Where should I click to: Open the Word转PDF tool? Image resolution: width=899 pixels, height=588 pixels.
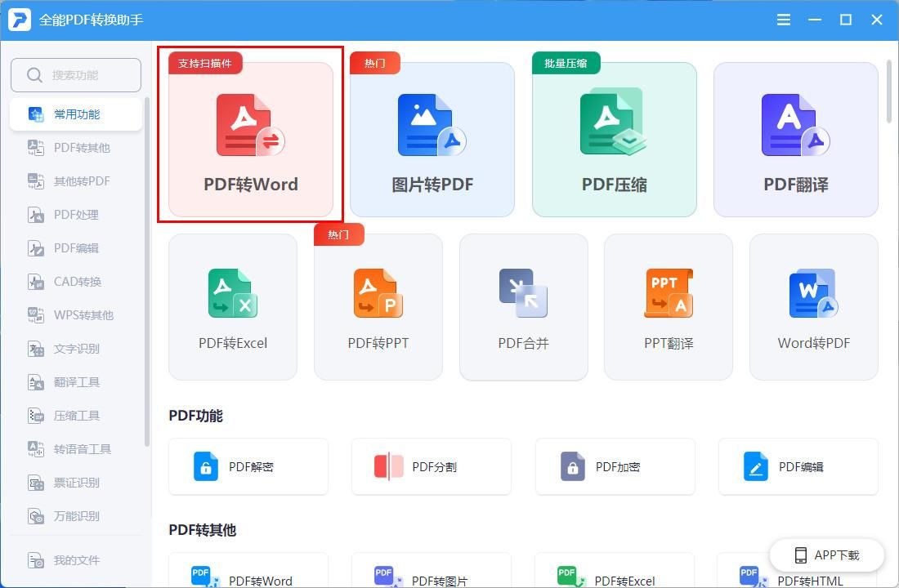813,306
